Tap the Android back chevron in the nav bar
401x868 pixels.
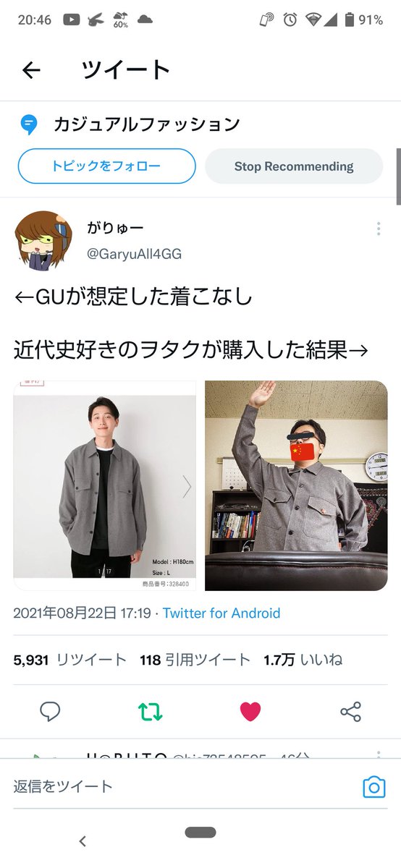[x=83, y=841]
